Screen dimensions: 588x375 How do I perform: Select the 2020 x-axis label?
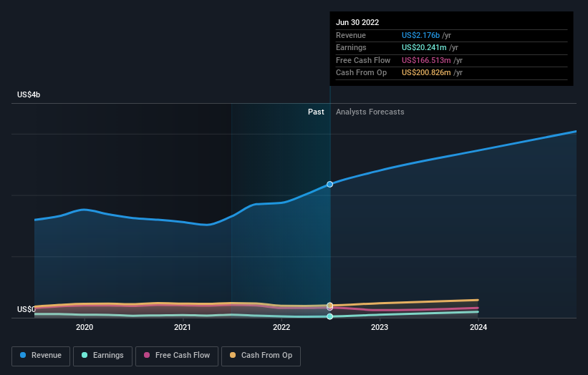(x=85, y=328)
